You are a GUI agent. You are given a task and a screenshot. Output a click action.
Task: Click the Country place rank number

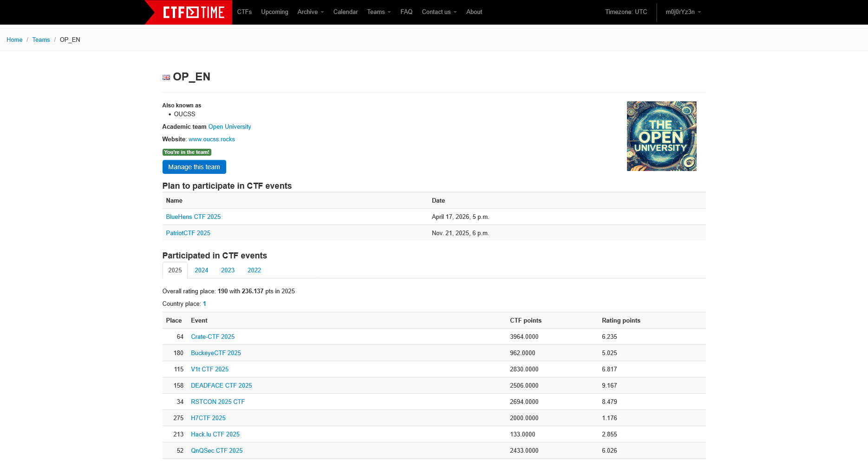204,304
